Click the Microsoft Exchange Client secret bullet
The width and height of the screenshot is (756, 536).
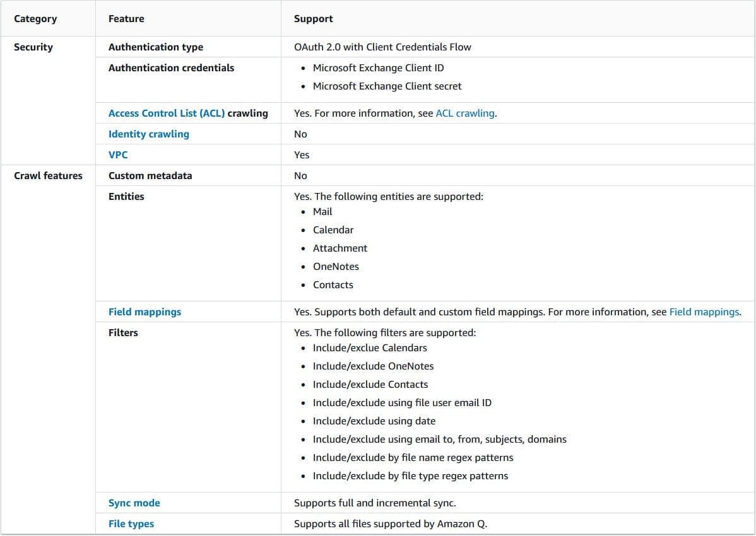[387, 86]
